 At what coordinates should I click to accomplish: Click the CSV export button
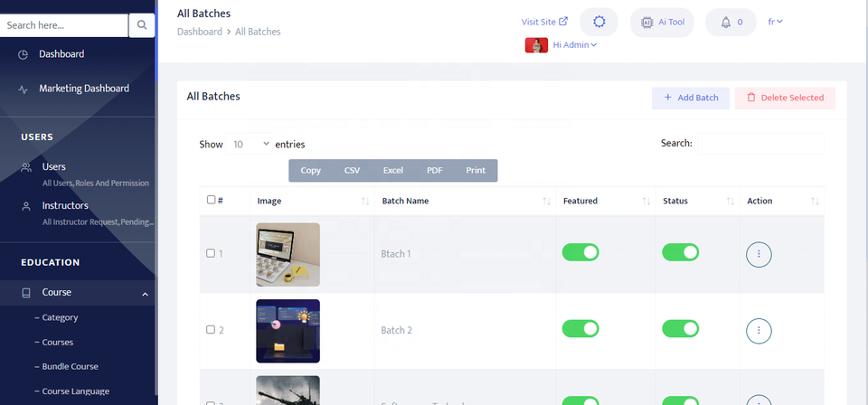coord(352,171)
